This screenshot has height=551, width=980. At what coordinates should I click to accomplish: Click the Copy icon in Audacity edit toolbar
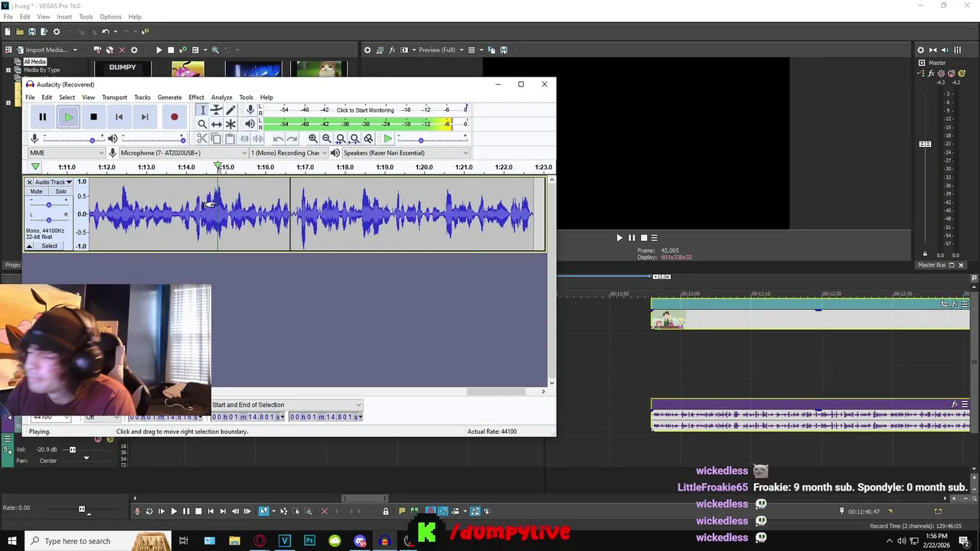pos(216,139)
